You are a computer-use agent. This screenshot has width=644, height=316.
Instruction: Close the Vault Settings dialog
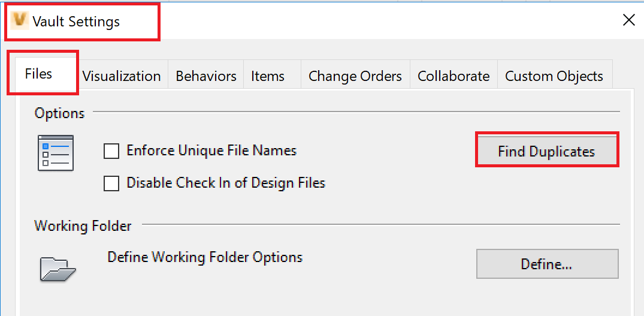coord(629,20)
